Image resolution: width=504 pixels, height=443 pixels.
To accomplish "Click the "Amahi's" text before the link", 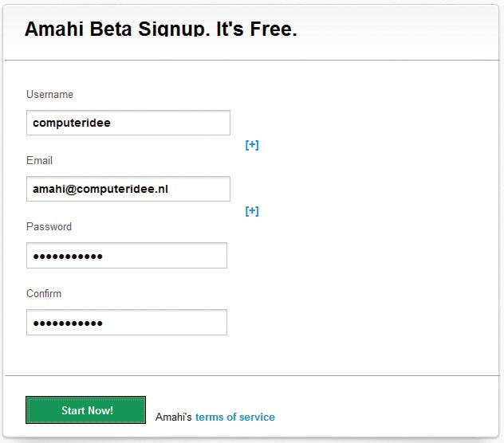I will 173,417.
